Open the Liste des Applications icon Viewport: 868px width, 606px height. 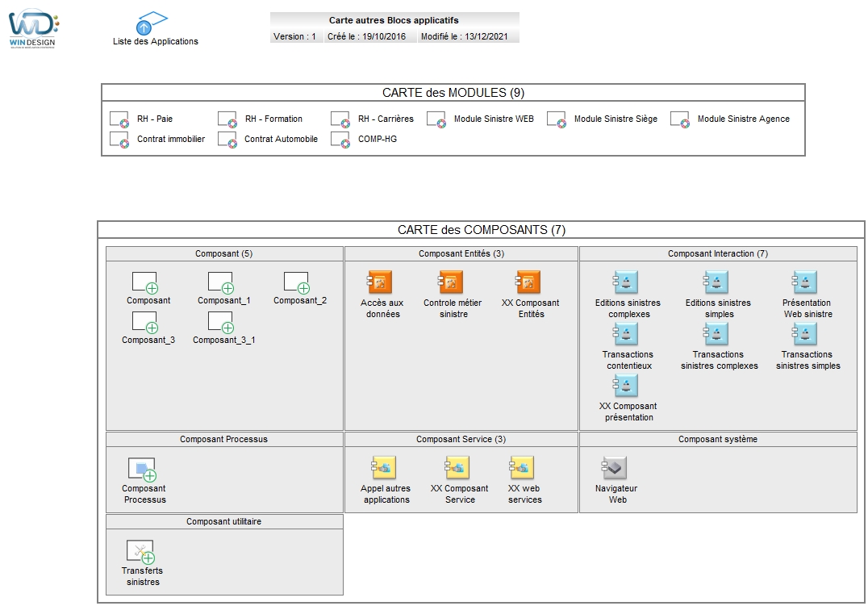click(x=151, y=23)
